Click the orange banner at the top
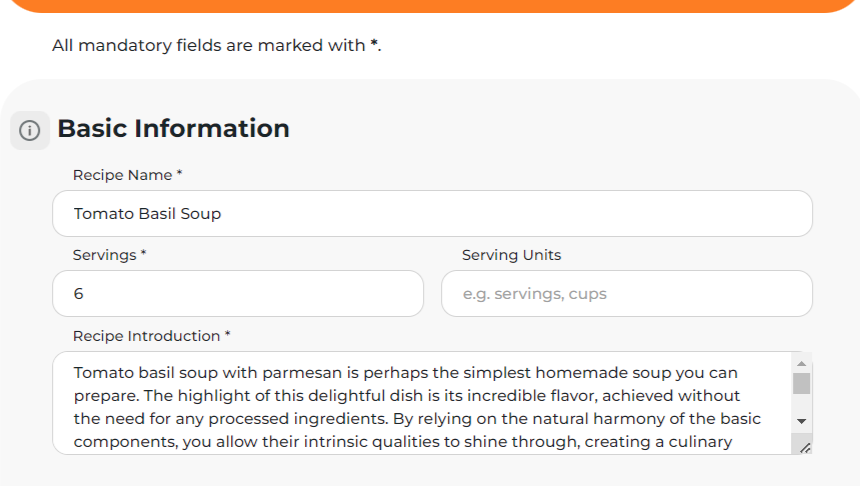Viewport: 860px width, 486px height. (x=432, y=6)
